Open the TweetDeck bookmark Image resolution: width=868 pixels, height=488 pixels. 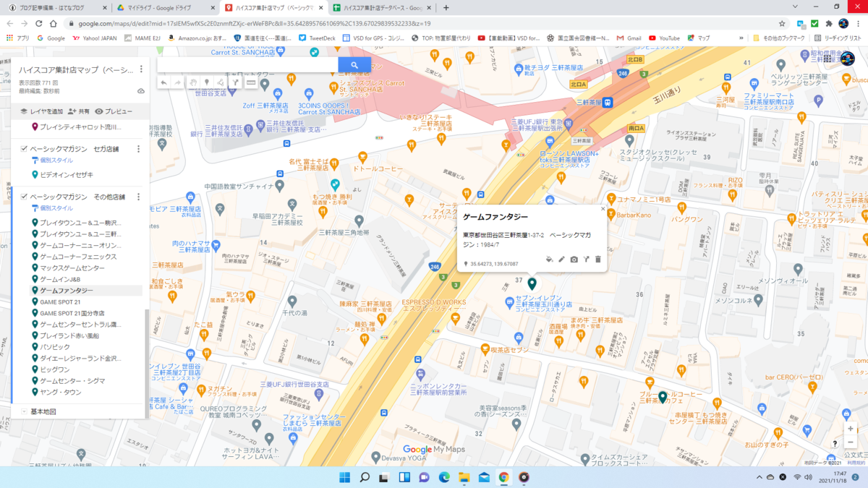click(x=316, y=38)
